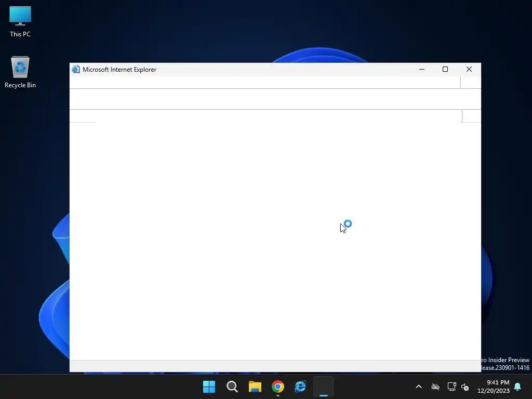The height and width of the screenshot is (399, 532).
Task: Open the notifications bell icon
Action: coord(517,387)
